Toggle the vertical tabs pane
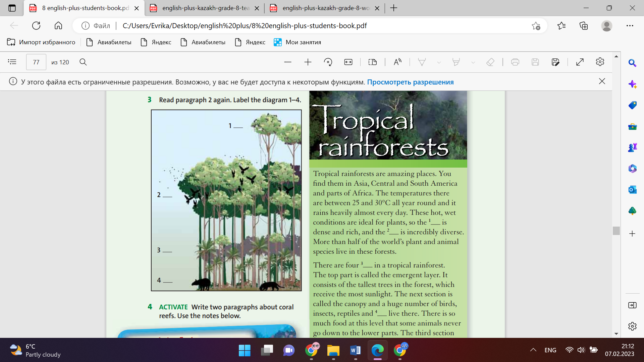 click(12, 8)
